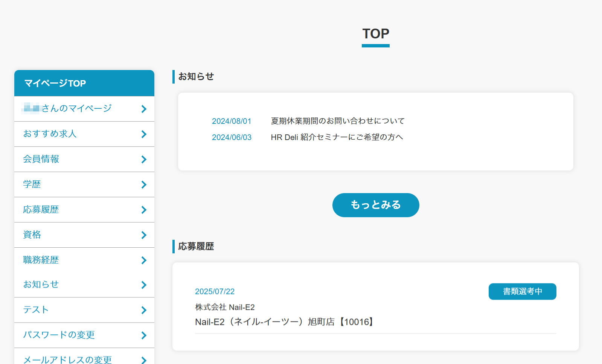This screenshot has height=364, width=602.
Task: Open the 夏期休業期間のお問い合わせについて notice
Action: pyautogui.click(x=338, y=121)
